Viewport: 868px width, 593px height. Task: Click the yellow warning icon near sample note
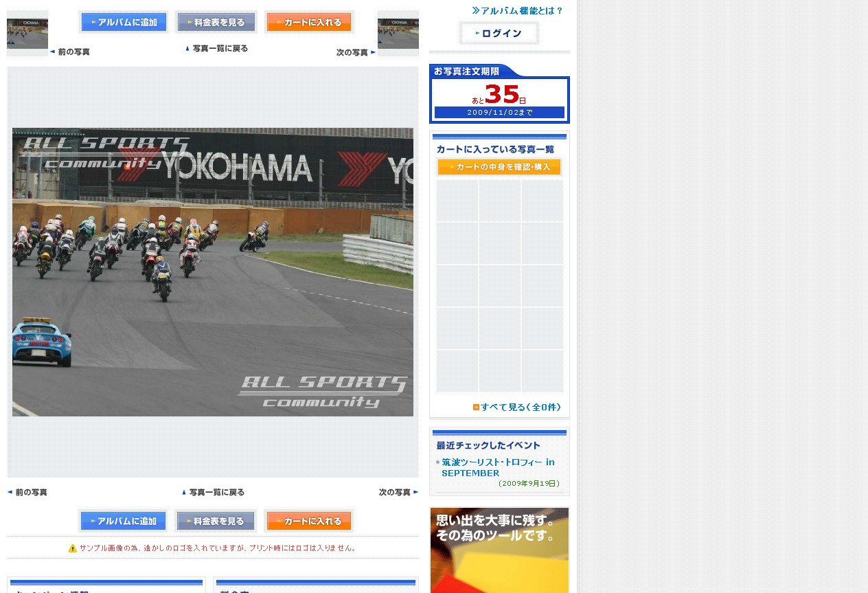(x=73, y=548)
